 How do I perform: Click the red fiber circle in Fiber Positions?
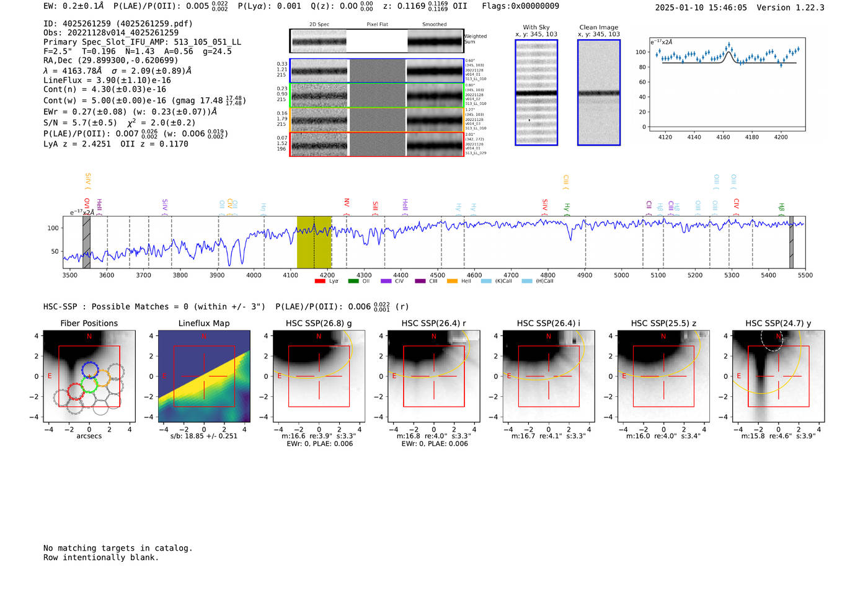pos(75,391)
